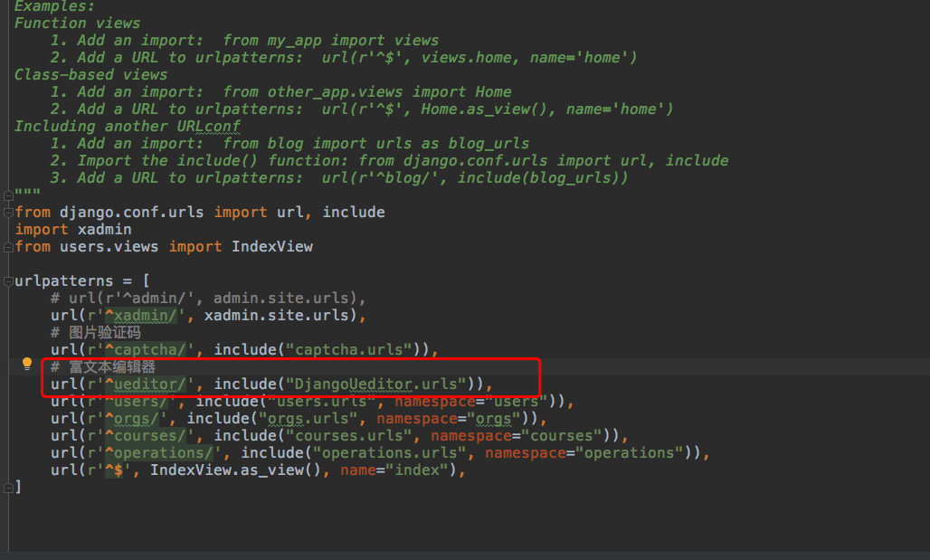
Task: Click 'IndexView' in the users.views import
Action: point(272,247)
